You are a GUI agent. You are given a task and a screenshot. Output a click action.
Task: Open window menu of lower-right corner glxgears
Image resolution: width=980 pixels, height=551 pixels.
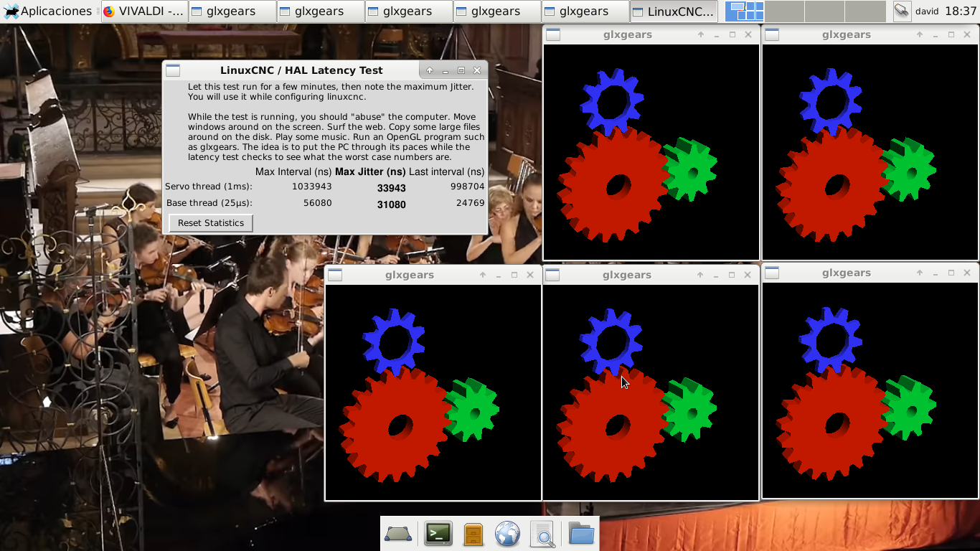pos(771,273)
